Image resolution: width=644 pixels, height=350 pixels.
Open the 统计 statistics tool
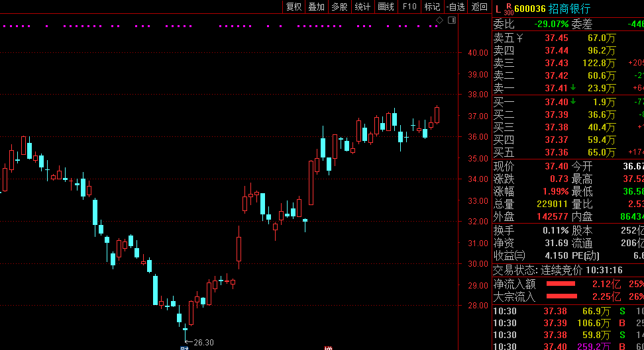pyautogui.click(x=362, y=7)
